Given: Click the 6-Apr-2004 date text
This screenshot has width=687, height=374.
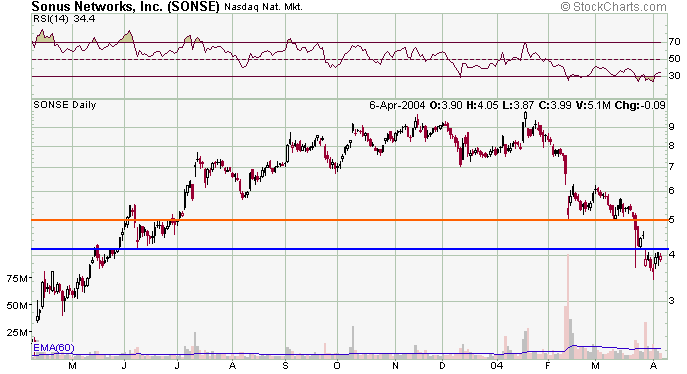Looking at the screenshot, I should (397, 105).
